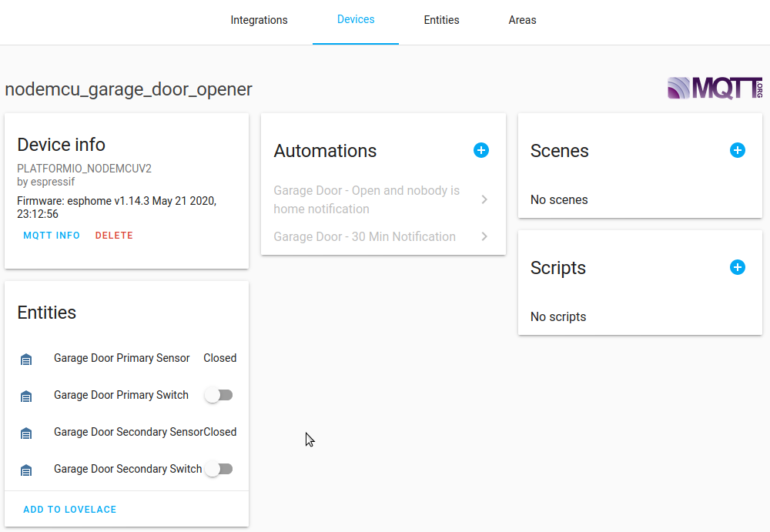Image resolution: width=770 pixels, height=532 pixels.
Task: Expand the open and nobody home automation chevron
Action: (484, 199)
